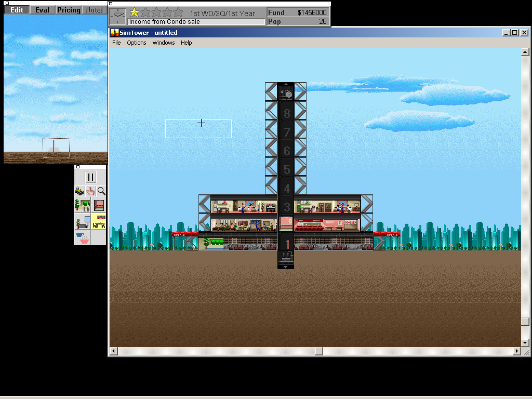Open the Options menu
Viewport: 532px width, 399px height.
(x=137, y=43)
